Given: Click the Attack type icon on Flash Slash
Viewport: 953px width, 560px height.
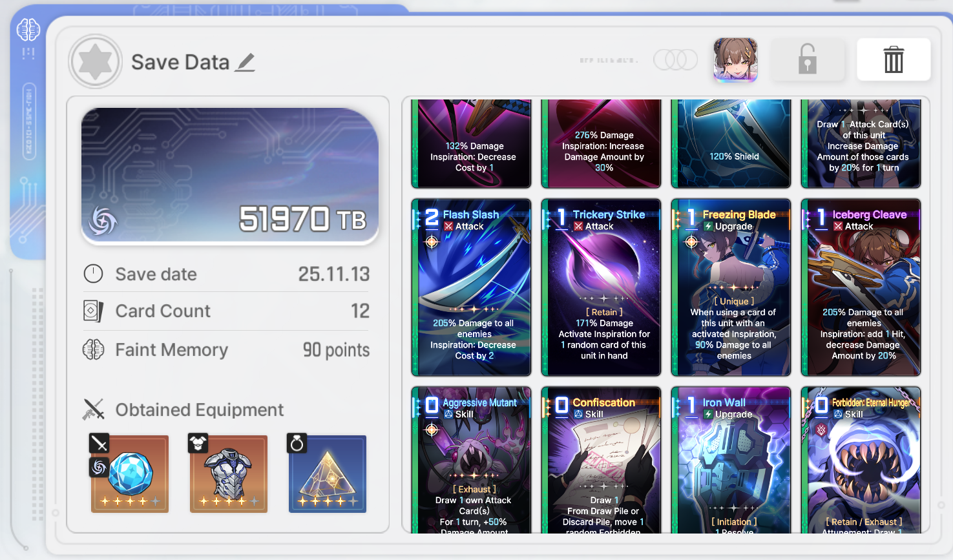Looking at the screenshot, I should click(448, 227).
